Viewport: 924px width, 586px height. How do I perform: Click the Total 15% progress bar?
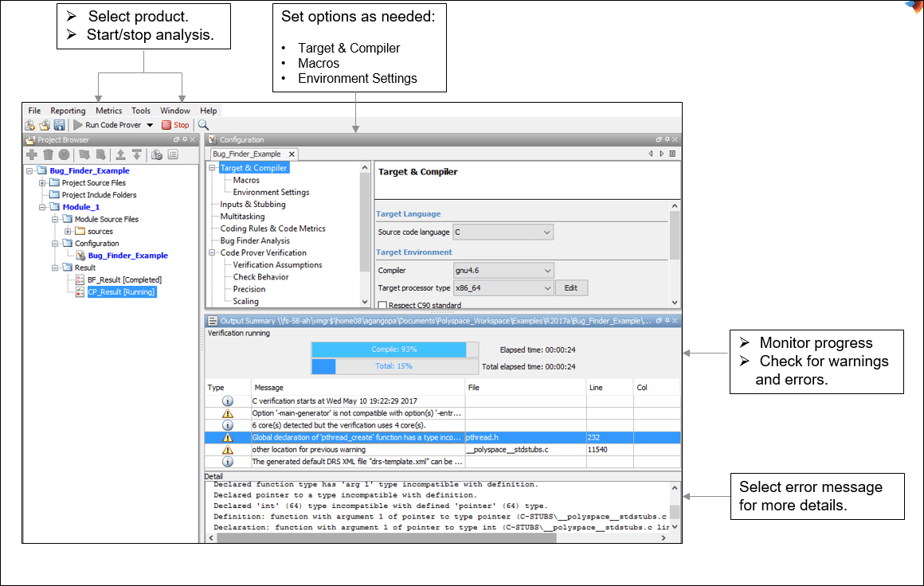395,366
